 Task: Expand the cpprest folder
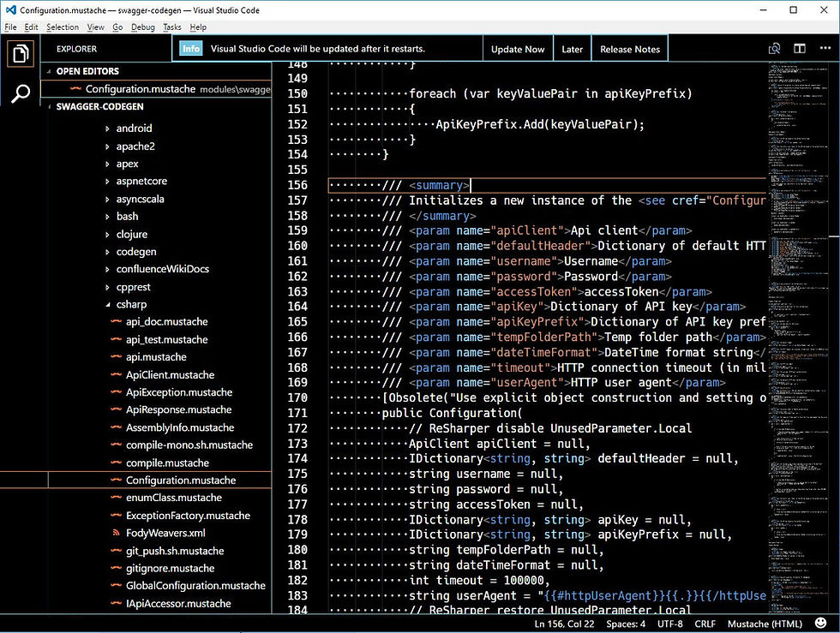click(x=107, y=287)
